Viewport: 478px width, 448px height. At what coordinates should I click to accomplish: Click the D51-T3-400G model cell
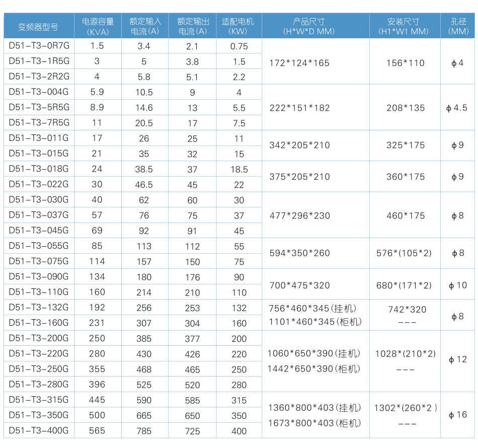pos(39,430)
